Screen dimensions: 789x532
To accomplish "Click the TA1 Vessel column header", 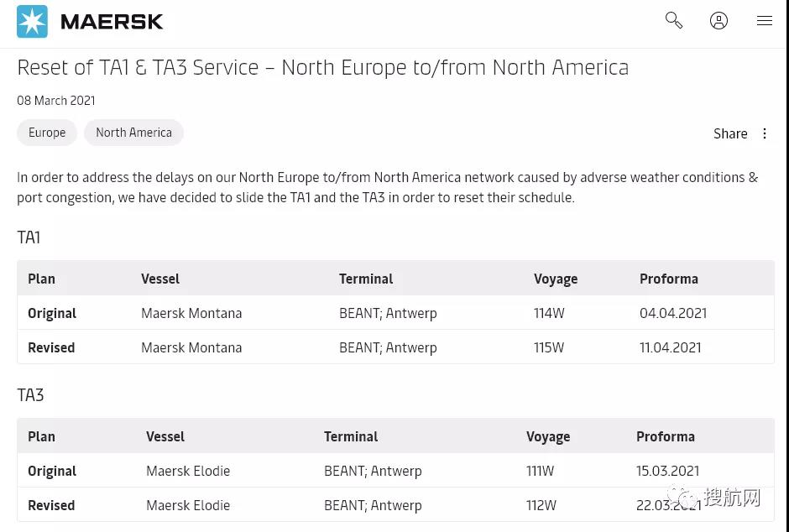I will pos(160,279).
